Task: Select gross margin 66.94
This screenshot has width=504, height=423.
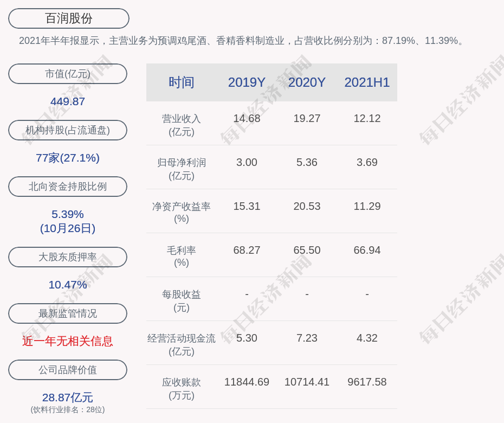Action: tap(367, 250)
